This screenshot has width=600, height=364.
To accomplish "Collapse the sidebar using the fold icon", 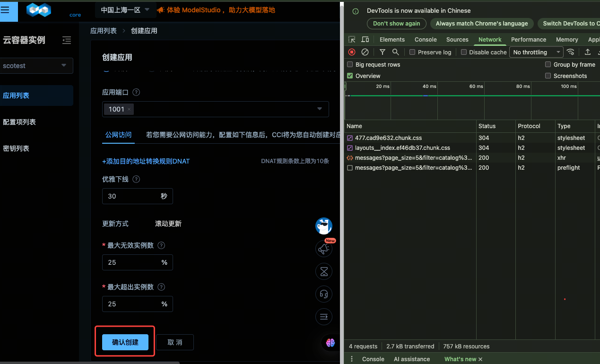I will click(x=67, y=40).
